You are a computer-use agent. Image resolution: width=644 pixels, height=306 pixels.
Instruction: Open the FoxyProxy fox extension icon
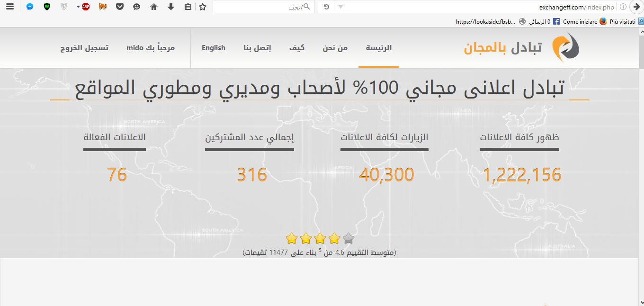(102, 7)
